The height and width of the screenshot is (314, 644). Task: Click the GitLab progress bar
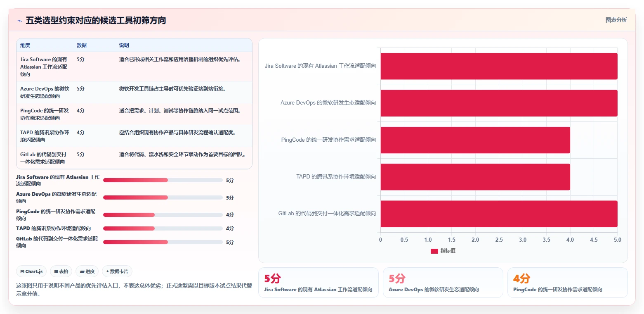(163, 242)
